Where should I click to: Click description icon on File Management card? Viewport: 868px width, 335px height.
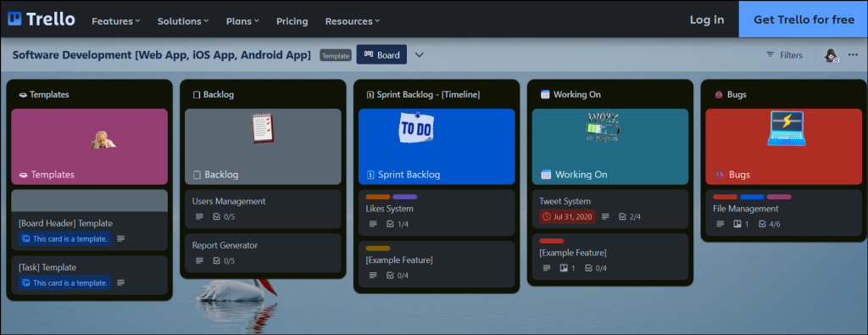721,224
